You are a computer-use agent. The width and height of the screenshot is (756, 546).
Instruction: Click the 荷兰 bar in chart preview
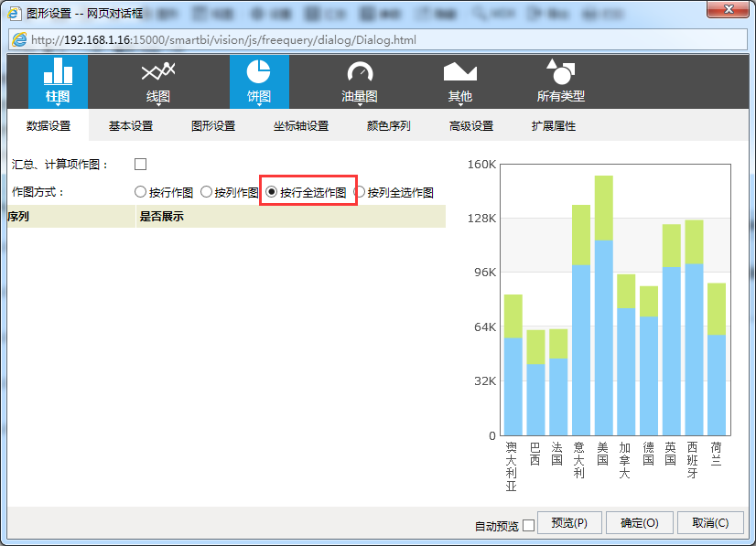(717, 359)
